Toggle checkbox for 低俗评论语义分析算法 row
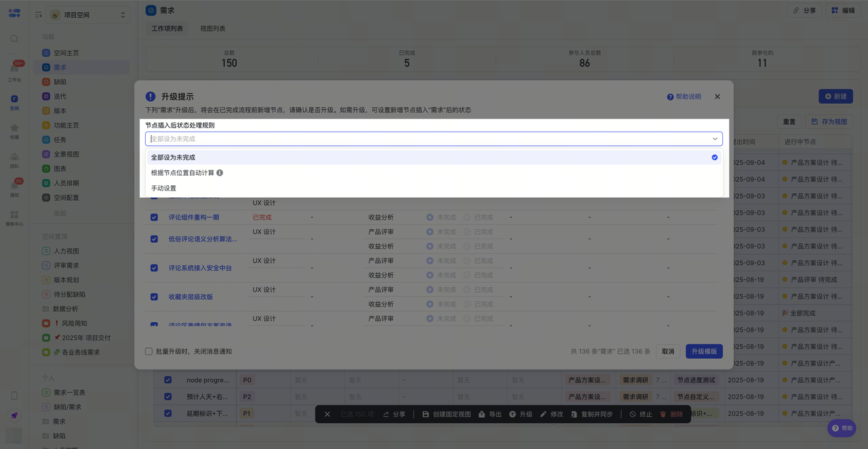 (154, 239)
